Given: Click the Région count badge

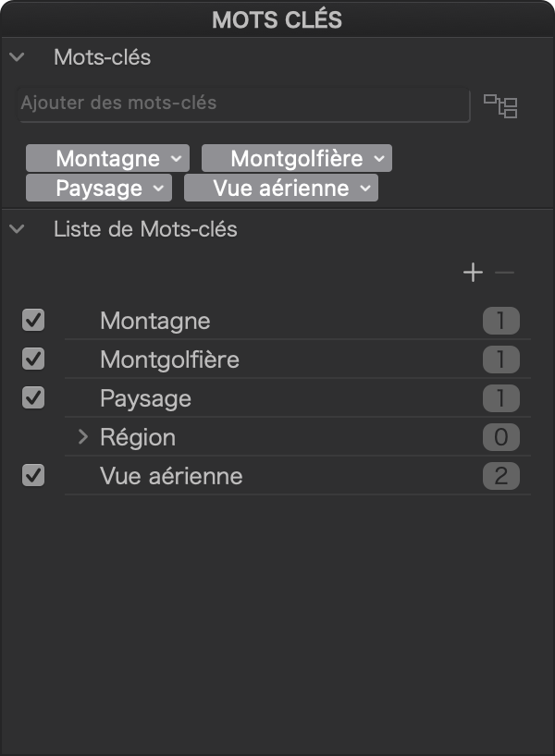Looking at the screenshot, I should pyautogui.click(x=501, y=437).
